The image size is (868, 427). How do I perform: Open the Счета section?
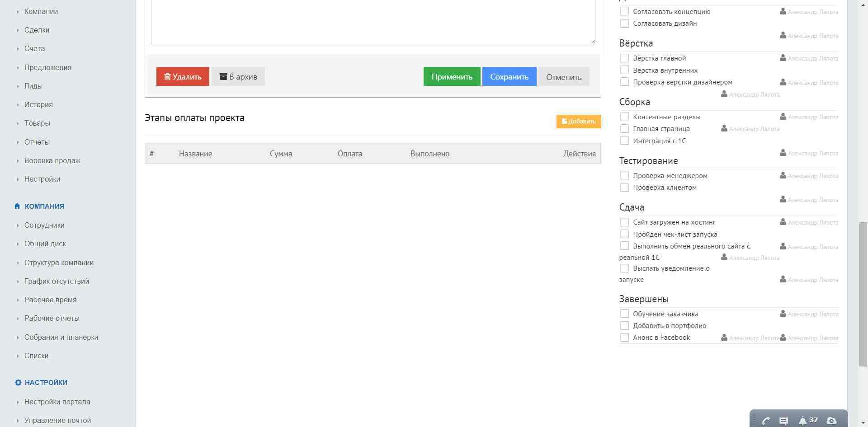click(x=34, y=48)
